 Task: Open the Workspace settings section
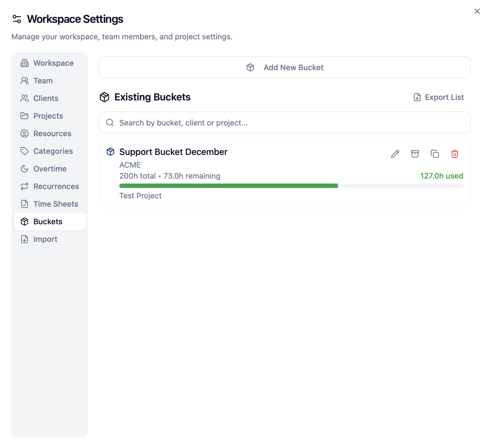click(50, 63)
